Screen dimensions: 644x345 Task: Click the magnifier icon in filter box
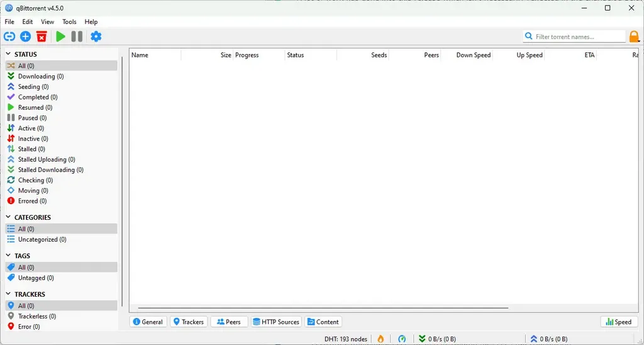point(529,37)
